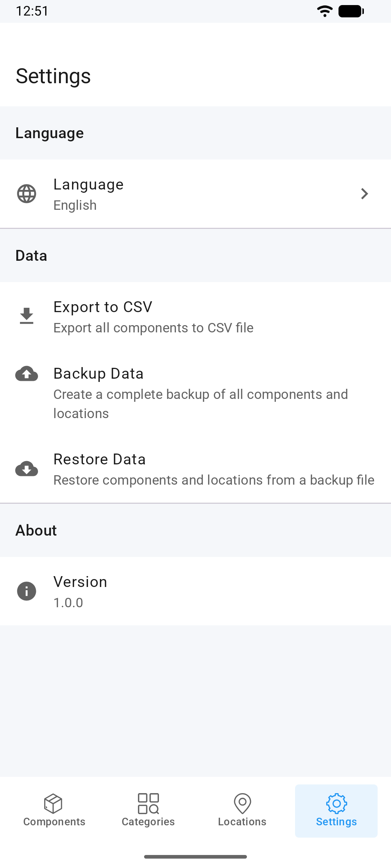Tap the Version row title
This screenshot has height=868, width=391.
click(80, 582)
